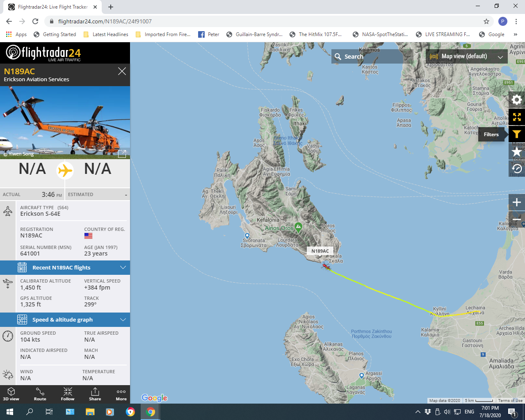Image resolution: width=525 pixels, height=420 pixels.
Task: Open the More options menu
Action: tap(121, 394)
